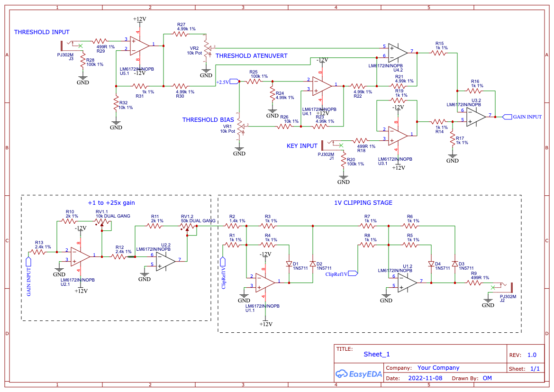Screen dimensions: 554x392
Task: Select GND symbol beside jack J2
Action: click(488, 302)
